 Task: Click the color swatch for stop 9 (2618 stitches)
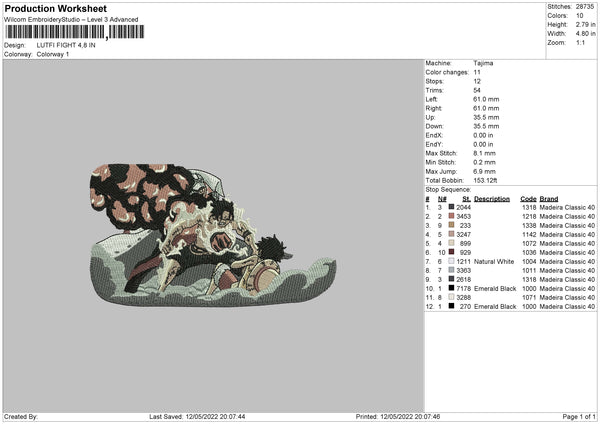click(x=452, y=279)
